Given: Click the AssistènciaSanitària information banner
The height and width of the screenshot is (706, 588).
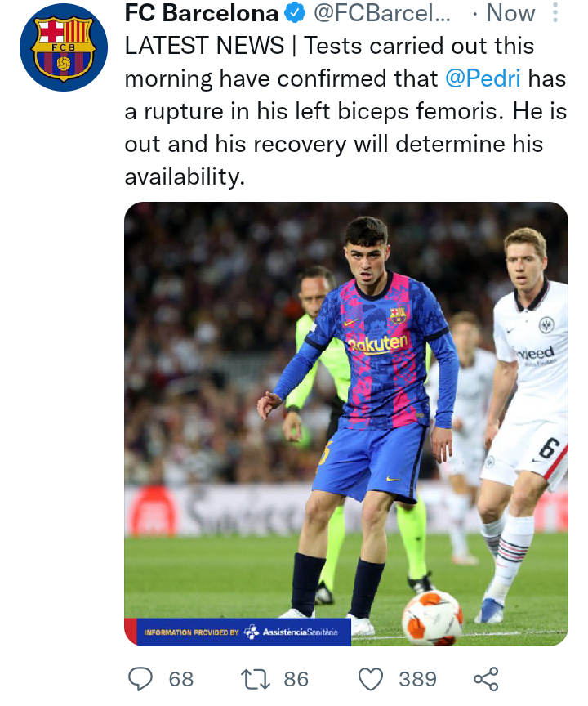Looking at the screenshot, I should [238, 632].
